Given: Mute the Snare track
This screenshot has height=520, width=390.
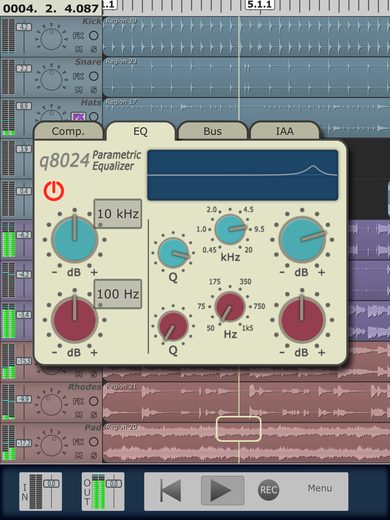Looking at the screenshot, I should point(78,90).
